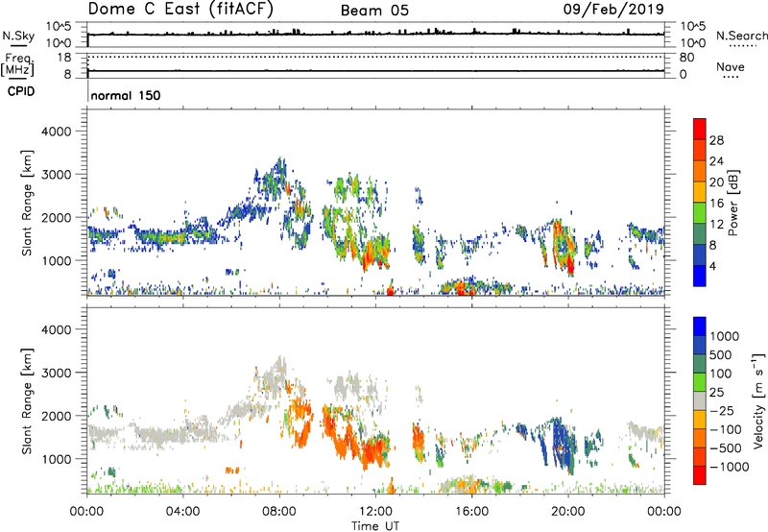This screenshot has height=532, width=768.
Task: Select "4000" on the Velocity panel axis
Action: 57,329
